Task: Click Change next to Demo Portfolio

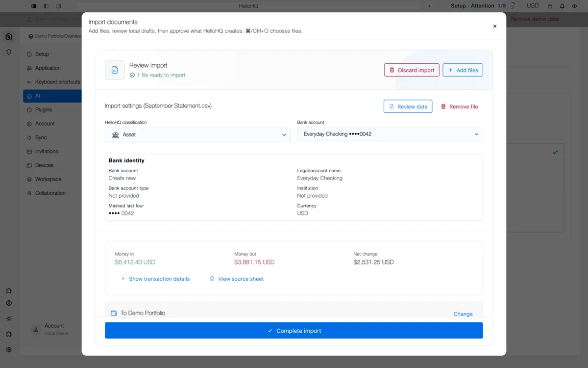Action: (x=463, y=314)
